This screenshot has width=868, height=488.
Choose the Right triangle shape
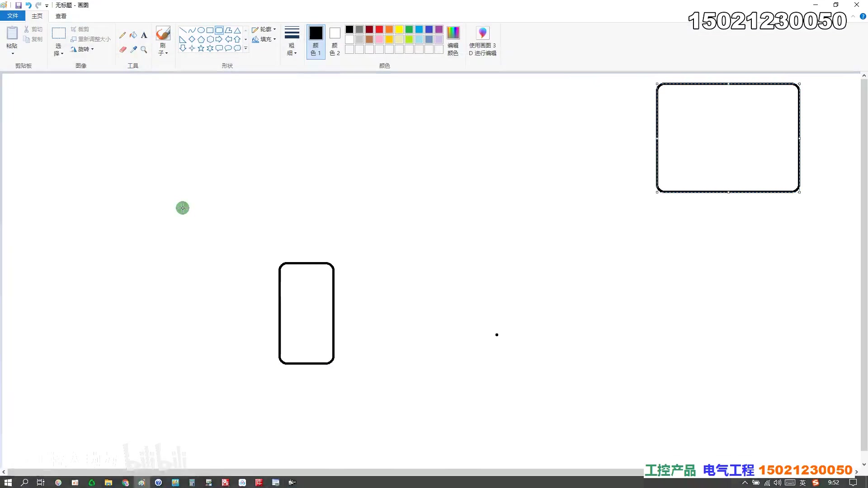pyautogui.click(x=183, y=39)
